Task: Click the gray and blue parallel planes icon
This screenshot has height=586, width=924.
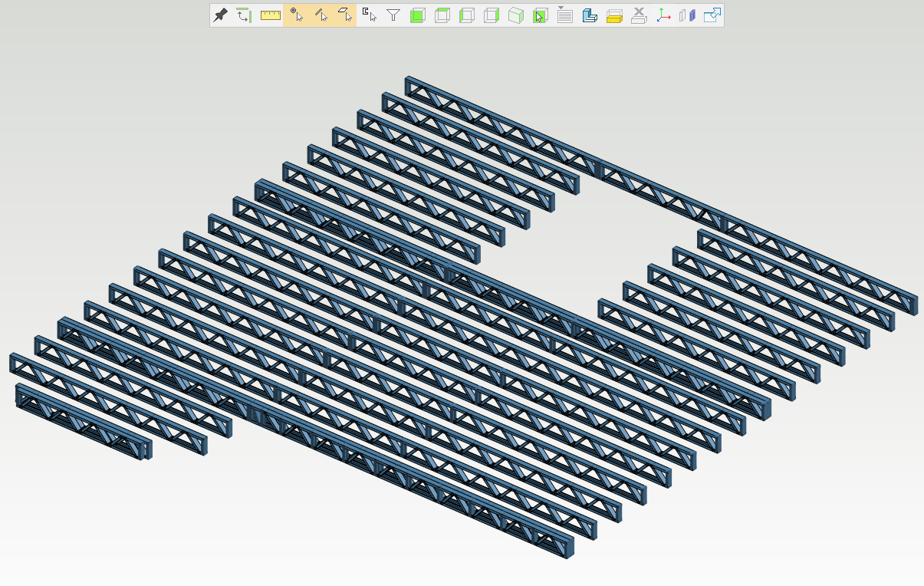Action: [688, 15]
